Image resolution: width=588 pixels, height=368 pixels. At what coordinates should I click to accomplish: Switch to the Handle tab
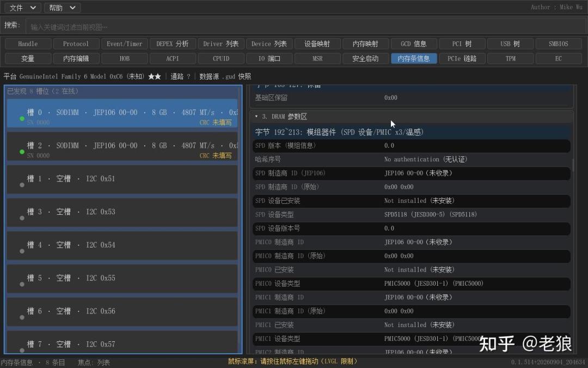(28, 44)
